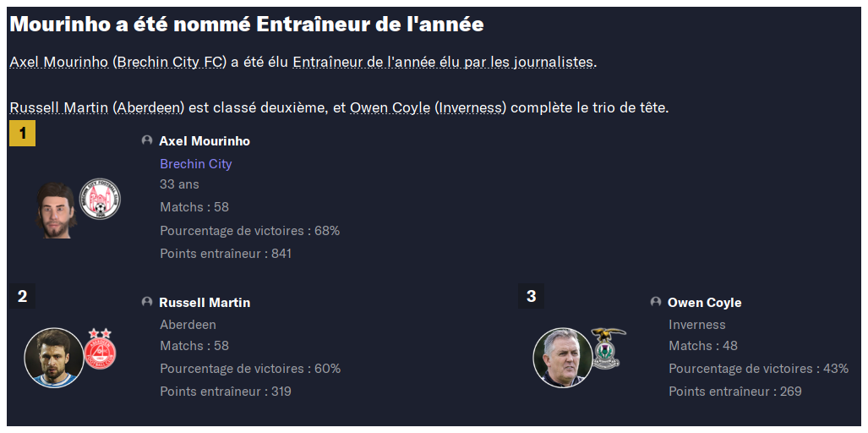Select the rank 3 badge
The image size is (868, 433).
[x=531, y=296]
